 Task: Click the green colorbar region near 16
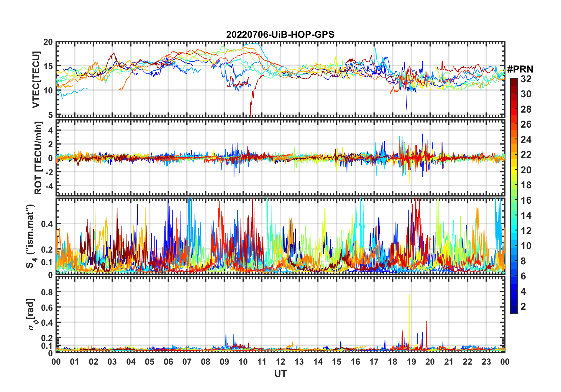514,200
